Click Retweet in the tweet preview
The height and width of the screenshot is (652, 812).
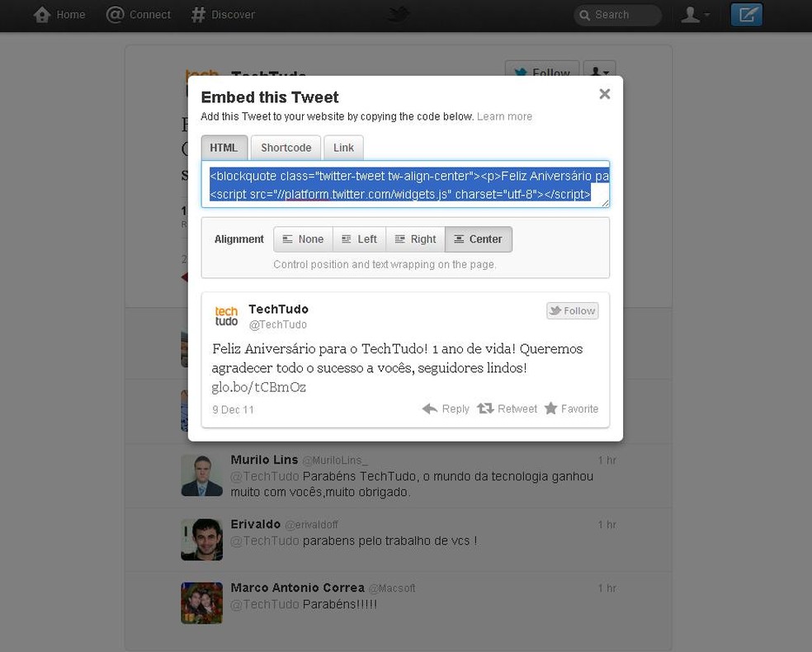pyautogui.click(x=507, y=409)
